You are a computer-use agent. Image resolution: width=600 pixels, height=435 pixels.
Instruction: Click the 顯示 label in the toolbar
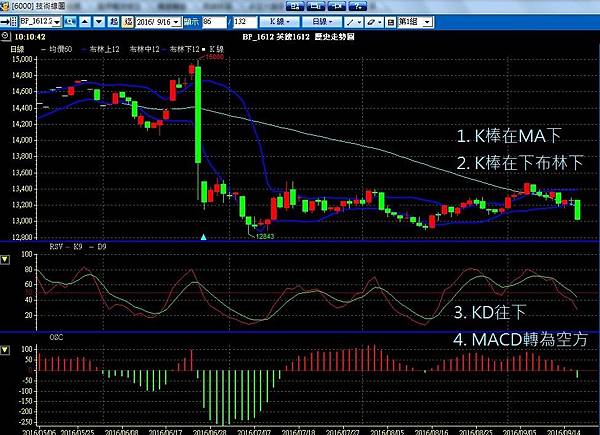tap(191, 22)
